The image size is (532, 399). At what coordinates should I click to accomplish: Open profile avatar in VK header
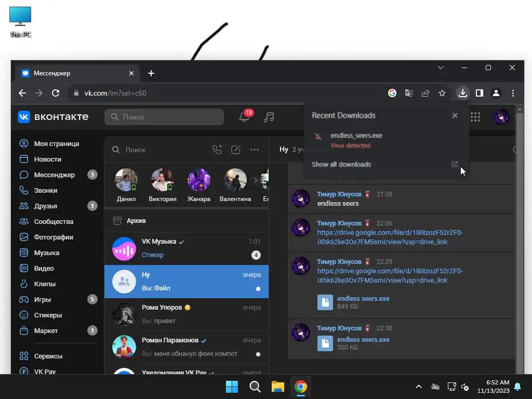(501, 117)
